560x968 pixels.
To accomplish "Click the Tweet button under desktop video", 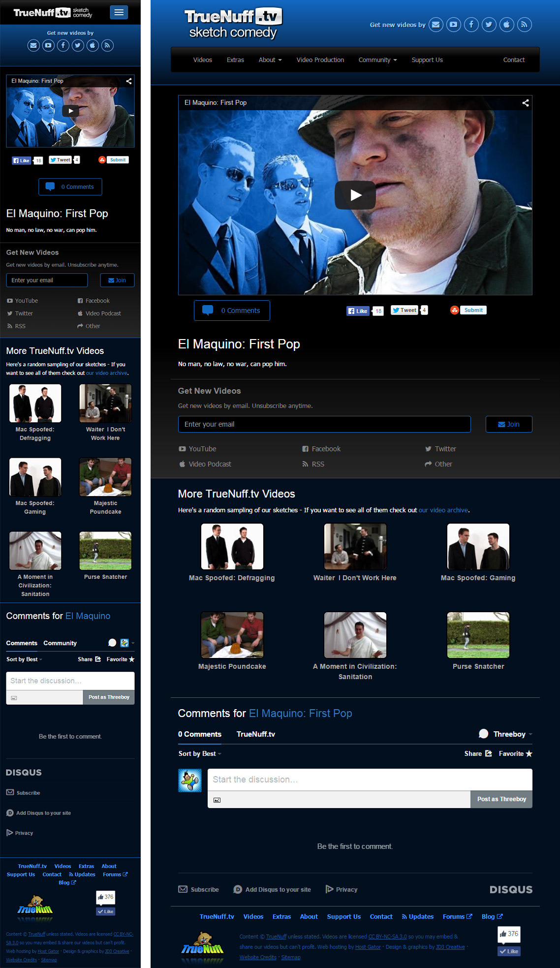I will click(404, 310).
